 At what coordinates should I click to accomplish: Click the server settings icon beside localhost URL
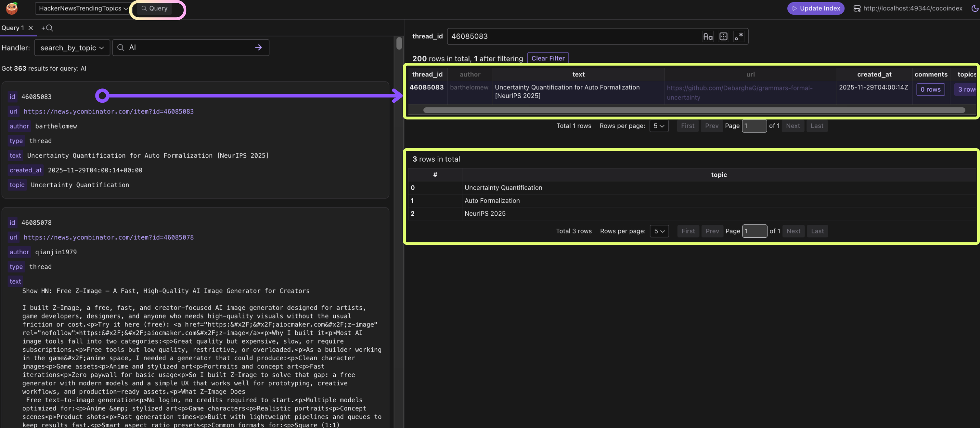(x=857, y=8)
